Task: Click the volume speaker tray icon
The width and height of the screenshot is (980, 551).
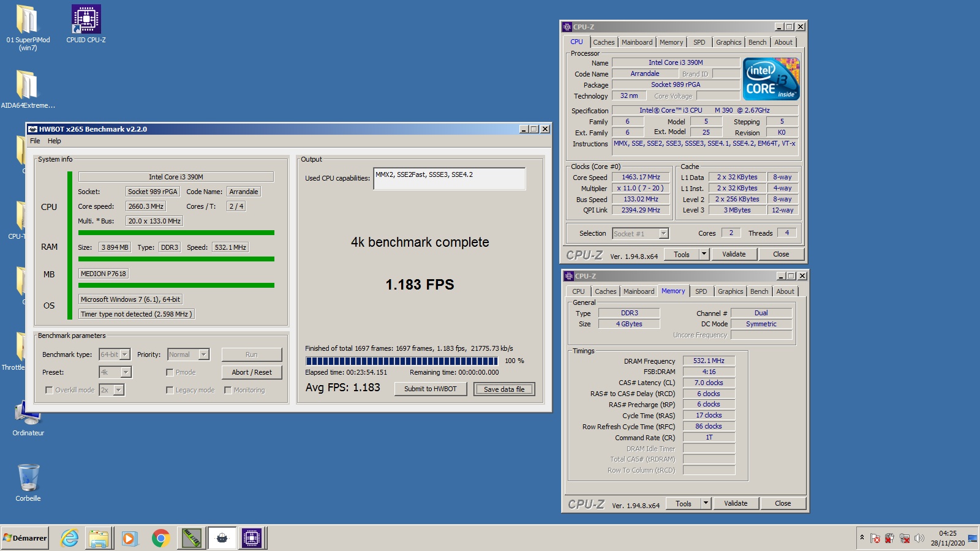Action: [919, 538]
